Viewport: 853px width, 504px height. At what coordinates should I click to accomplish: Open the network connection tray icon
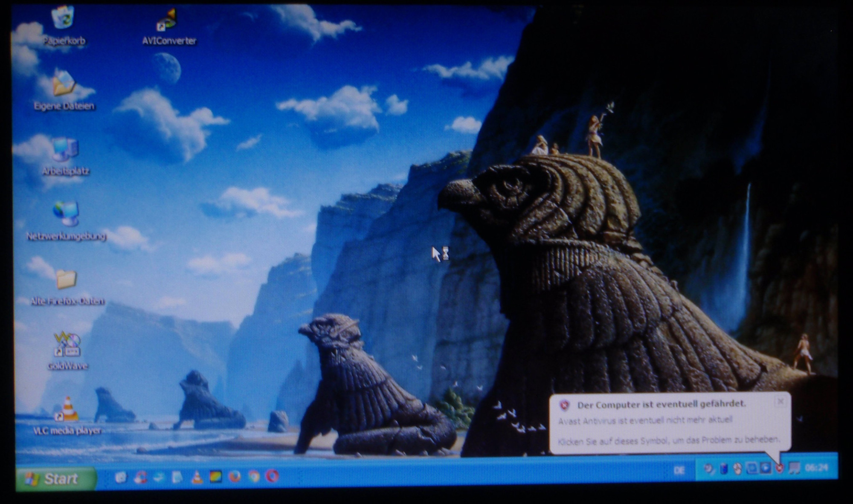pos(794,468)
